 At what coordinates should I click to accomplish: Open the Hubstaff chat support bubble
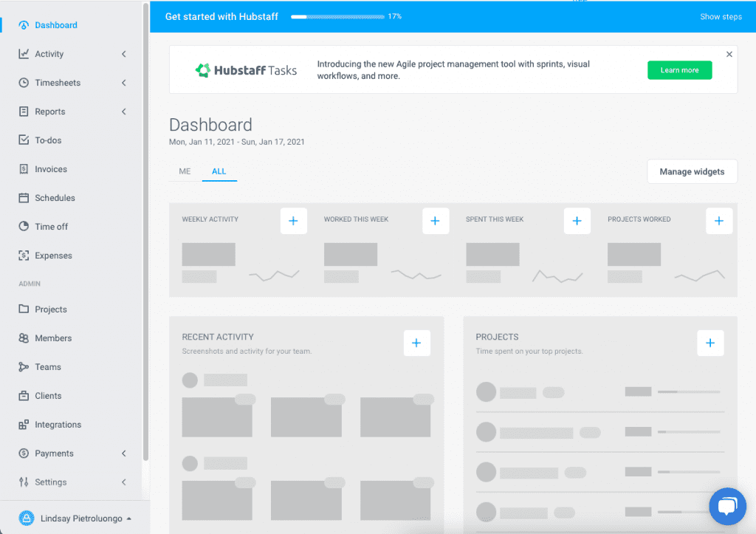pos(727,506)
